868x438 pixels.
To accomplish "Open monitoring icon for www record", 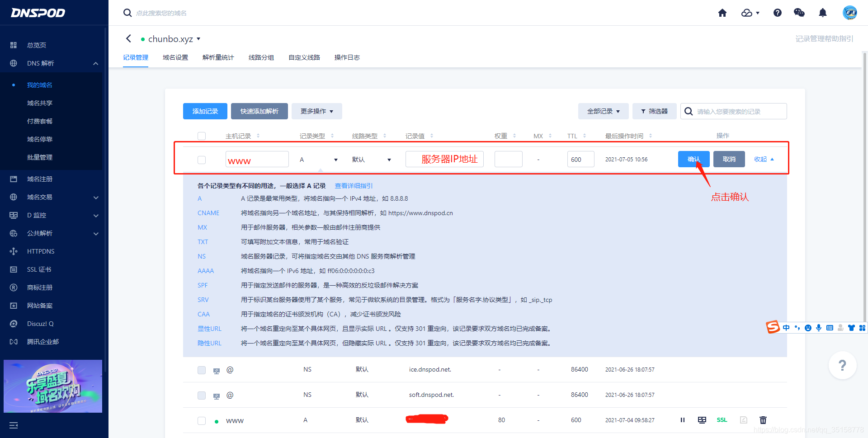I will 702,420.
